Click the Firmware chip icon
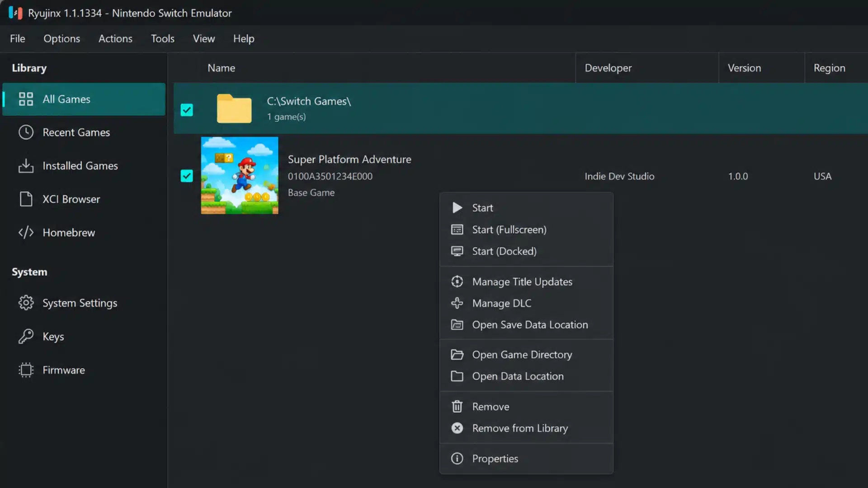868x488 pixels. 26,370
